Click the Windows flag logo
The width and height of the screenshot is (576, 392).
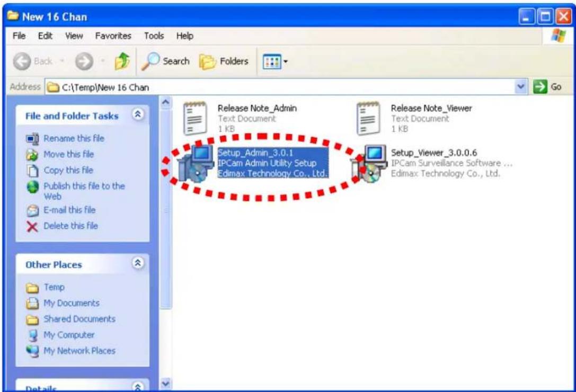559,36
